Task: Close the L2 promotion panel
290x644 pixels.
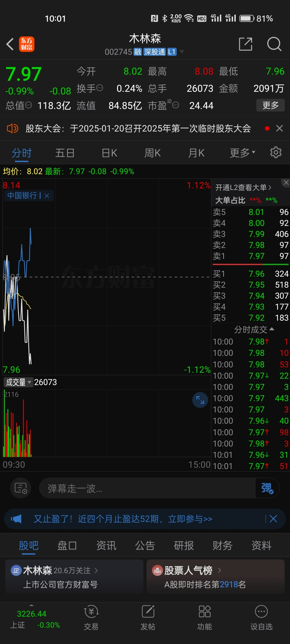Action: click(286, 182)
